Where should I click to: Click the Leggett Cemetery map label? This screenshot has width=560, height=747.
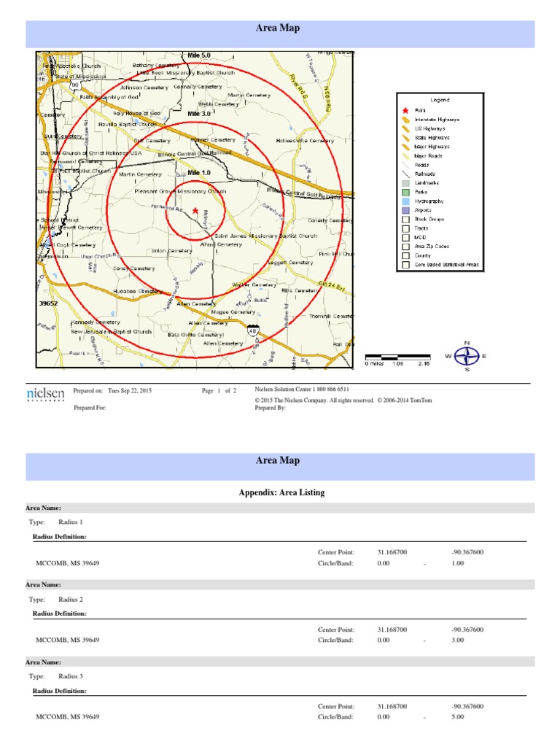(x=290, y=263)
